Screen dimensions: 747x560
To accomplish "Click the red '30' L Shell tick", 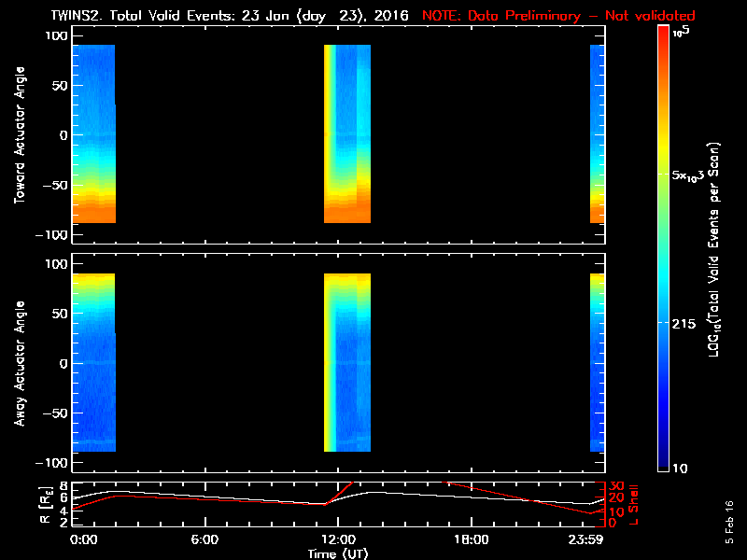I will click(x=617, y=486).
